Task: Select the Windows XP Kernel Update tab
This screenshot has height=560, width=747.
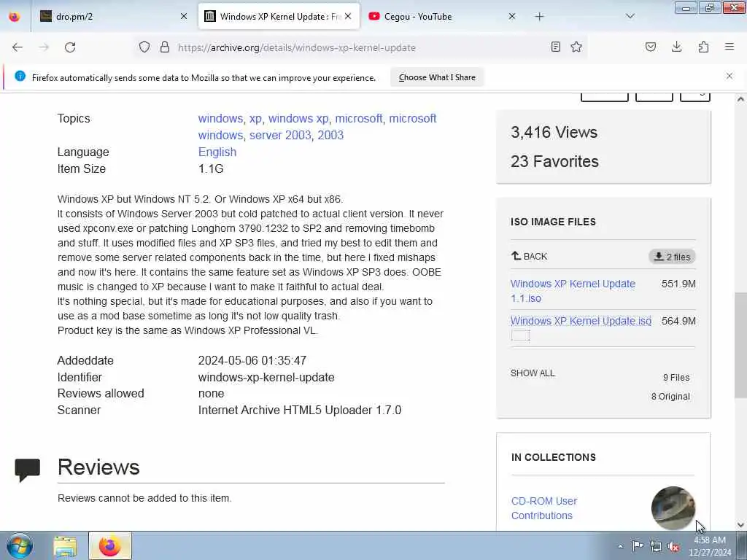Action: tap(279, 16)
